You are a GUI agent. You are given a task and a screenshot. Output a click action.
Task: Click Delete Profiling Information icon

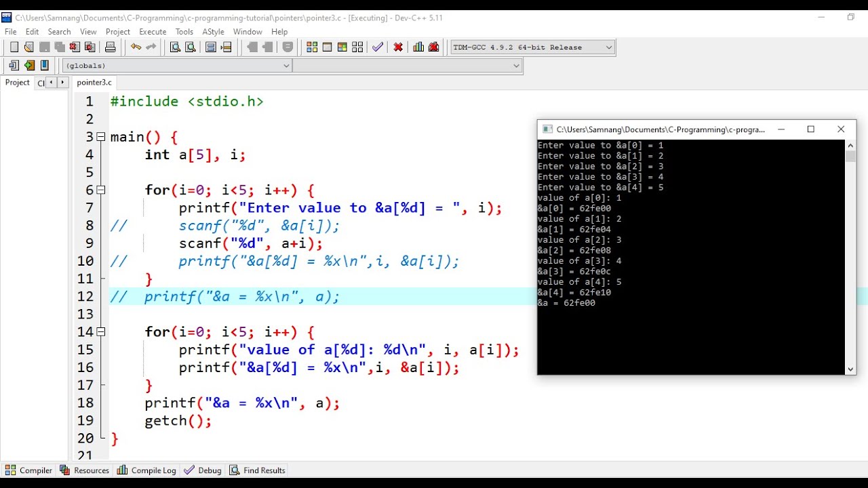[x=434, y=47]
